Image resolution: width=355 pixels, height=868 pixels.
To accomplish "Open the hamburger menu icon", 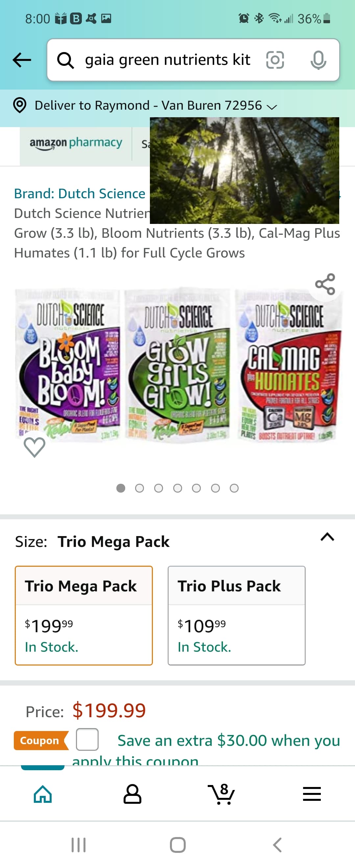I will pyautogui.click(x=312, y=794).
